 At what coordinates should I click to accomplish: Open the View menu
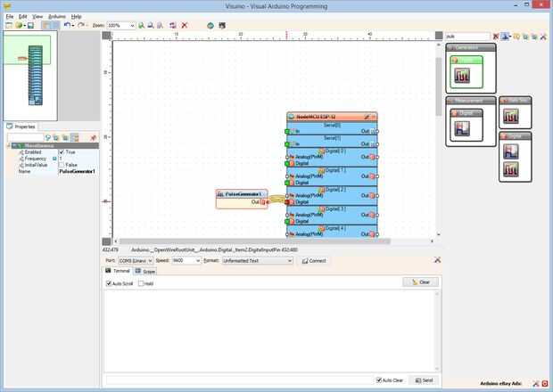[37, 17]
